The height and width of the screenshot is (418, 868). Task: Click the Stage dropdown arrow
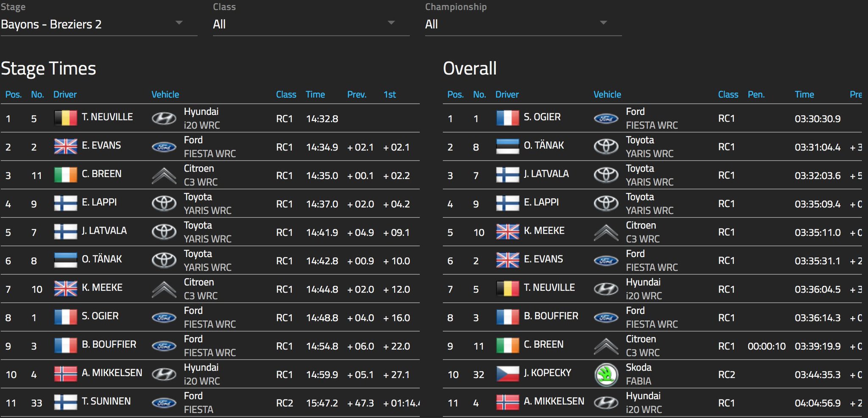179,23
